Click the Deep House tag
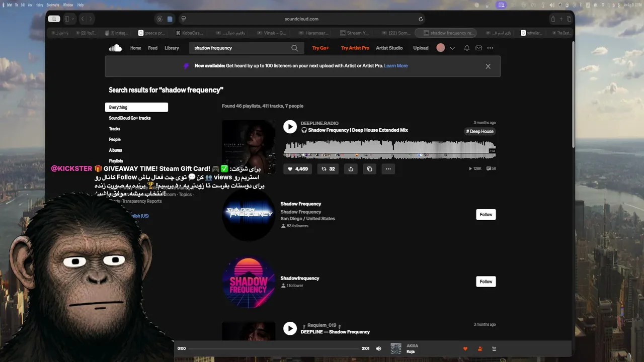This screenshot has height=362, width=644. tap(480, 132)
